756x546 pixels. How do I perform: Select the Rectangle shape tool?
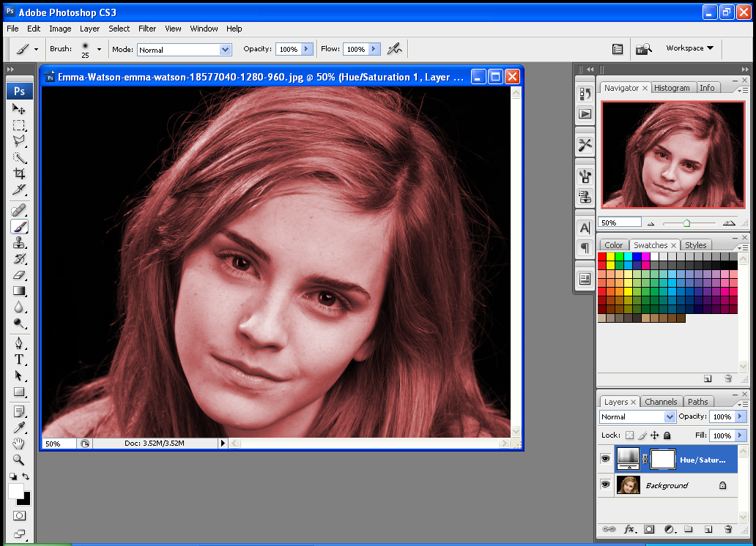[19, 392]
